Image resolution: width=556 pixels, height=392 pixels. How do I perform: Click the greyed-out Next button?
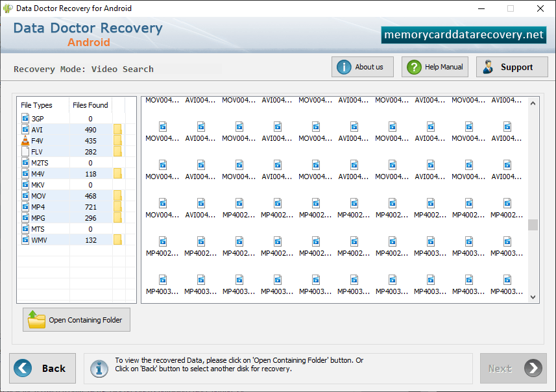[x=513, y=368]
